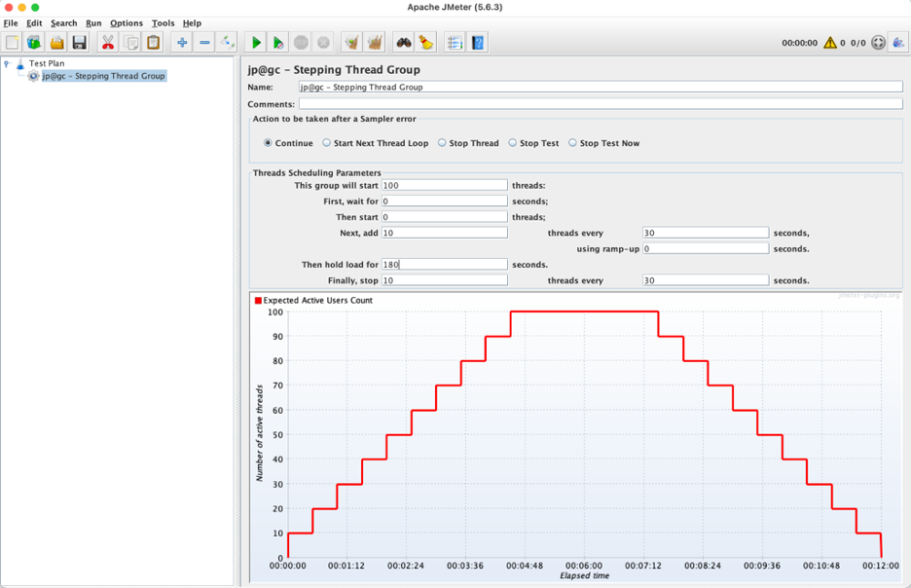Viewport: 911px width, 588px height.
Task: Open log viewer via yellow warning triangle
Action: [x=830, y=43]
